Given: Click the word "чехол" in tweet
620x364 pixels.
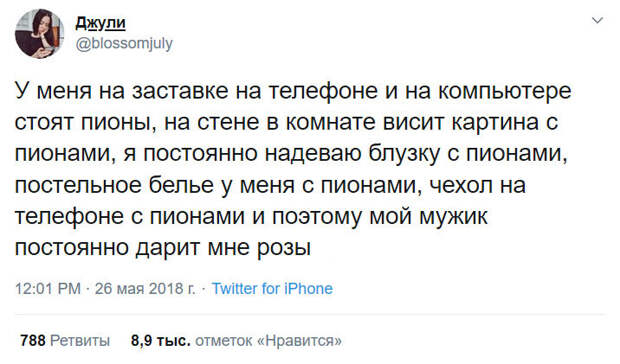Looking at the screenshot, I should coord(461,185).
